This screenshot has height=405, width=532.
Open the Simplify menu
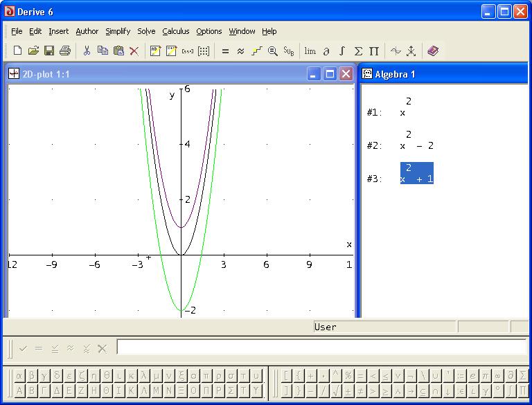(x=118, y=31)
